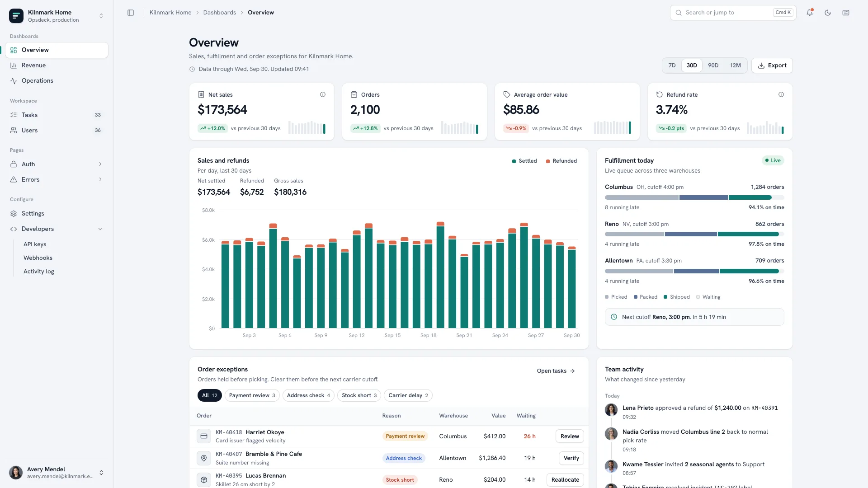Click the Refund rate card's refresh-arrow icon

coord(660,94)
